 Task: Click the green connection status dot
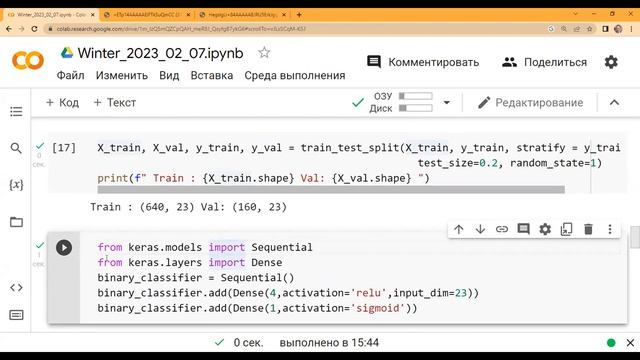point(611,343)
